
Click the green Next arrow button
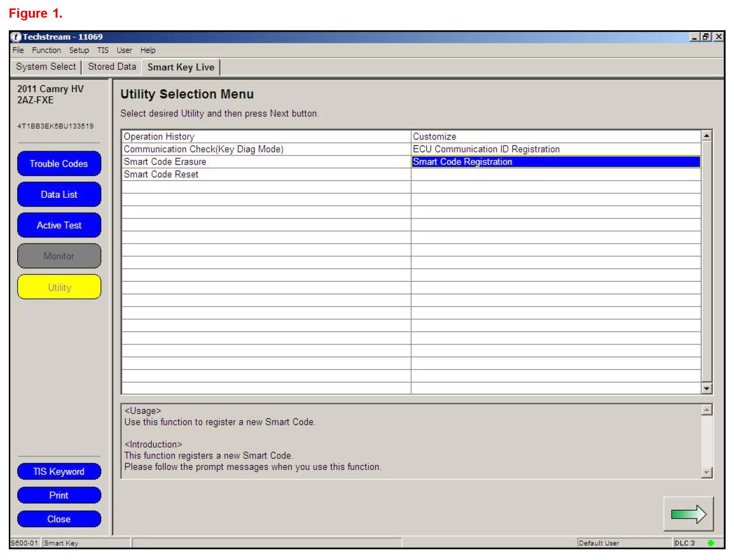[688, 514]
